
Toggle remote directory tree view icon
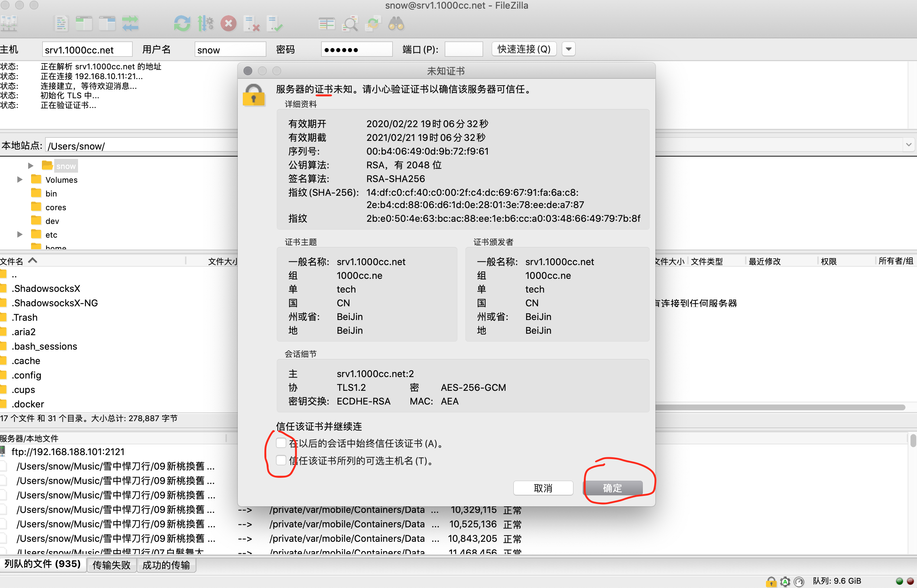pos(107,24)
